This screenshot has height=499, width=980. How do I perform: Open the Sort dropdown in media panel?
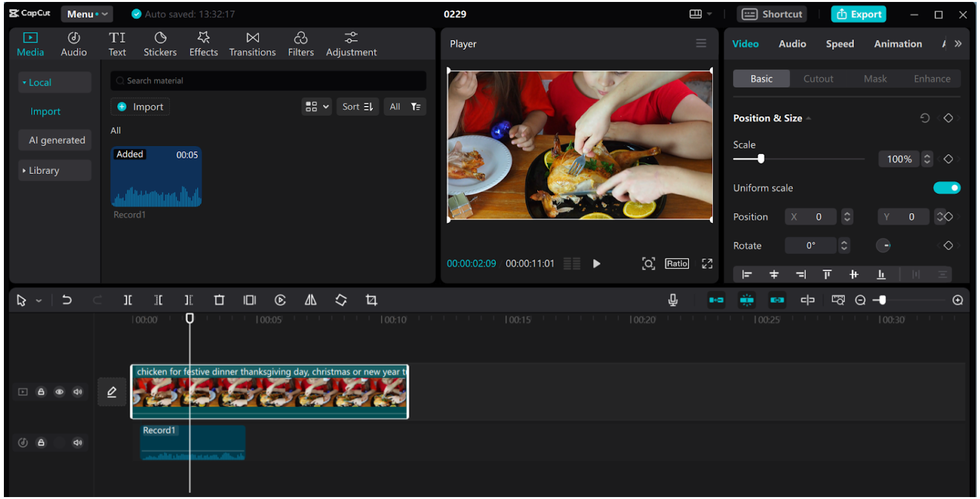[357, 106]
